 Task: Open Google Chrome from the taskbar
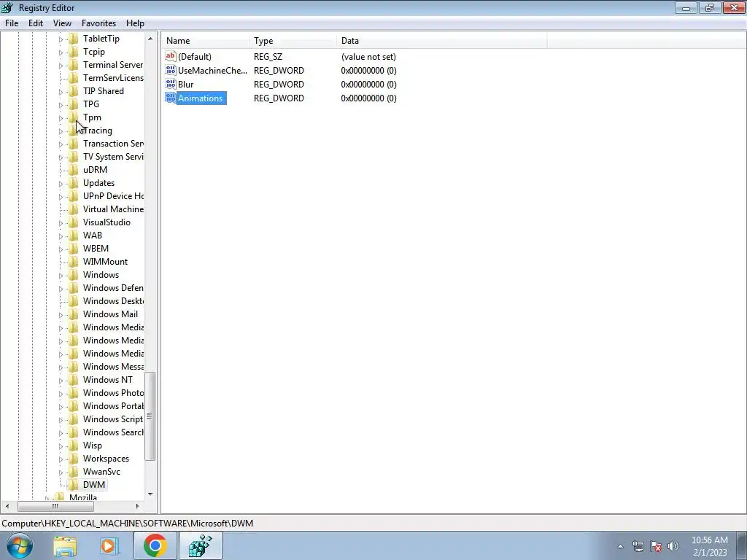[x=155, y=545]
